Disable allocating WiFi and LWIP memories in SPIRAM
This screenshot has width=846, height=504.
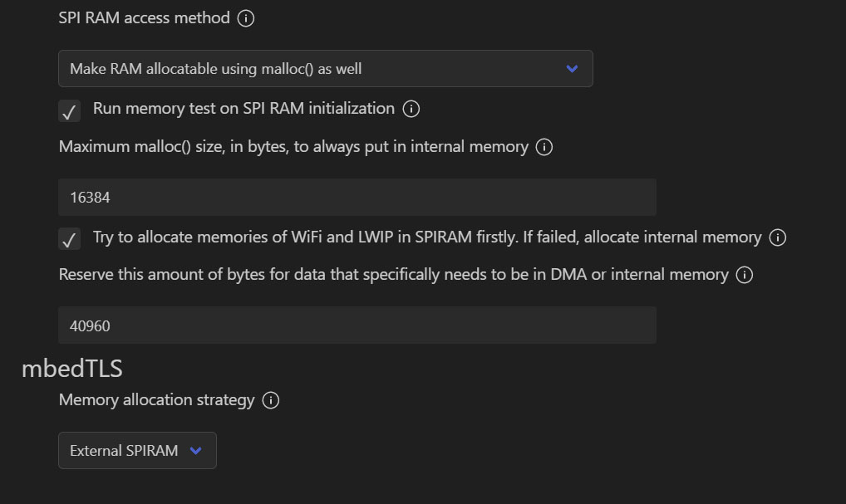(69, 239)
